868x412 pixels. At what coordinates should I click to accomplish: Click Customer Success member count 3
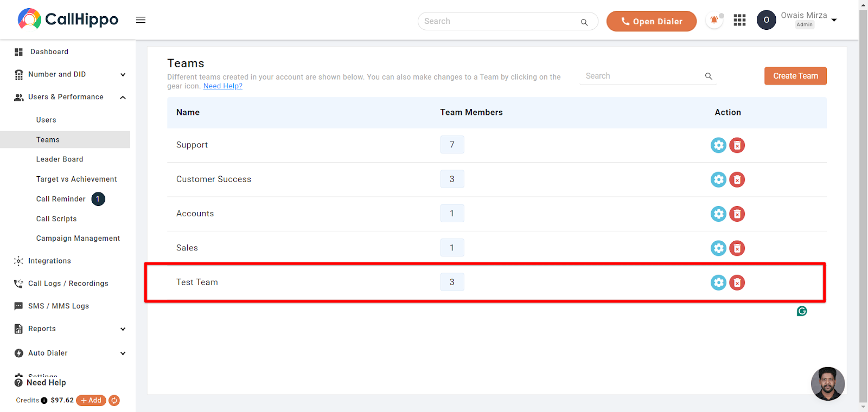point(452,179)
